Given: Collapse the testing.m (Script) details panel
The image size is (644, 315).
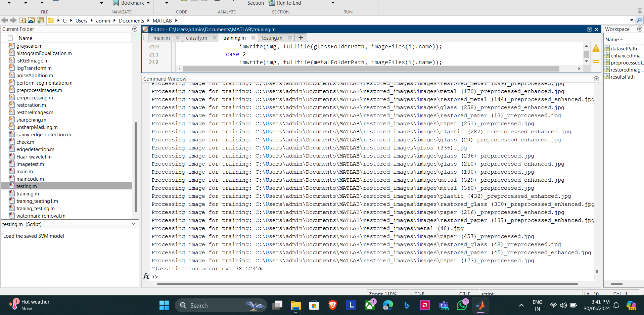Looking at the screenshot, I should pyautogui.click(x=133, y=224).
